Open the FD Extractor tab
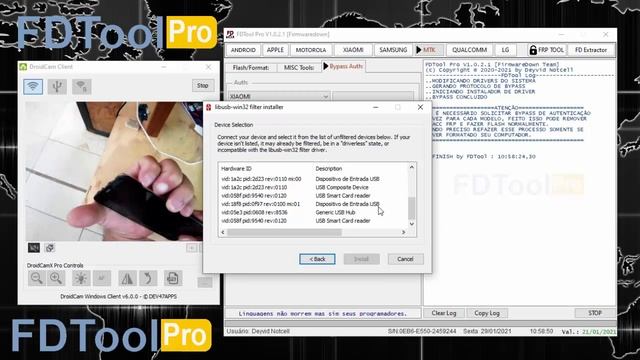The width and height of the screenshot is (640, 360). [x=591, y=50]
